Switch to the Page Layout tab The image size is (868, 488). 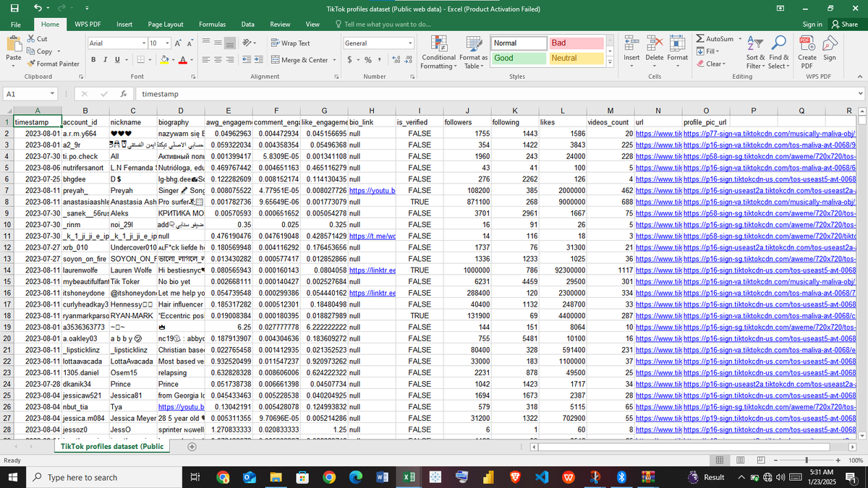click(x=166, y=24)
